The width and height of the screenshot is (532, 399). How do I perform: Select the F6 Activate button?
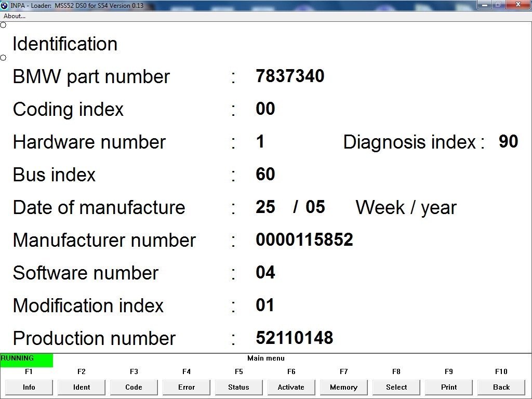[291, 387]
